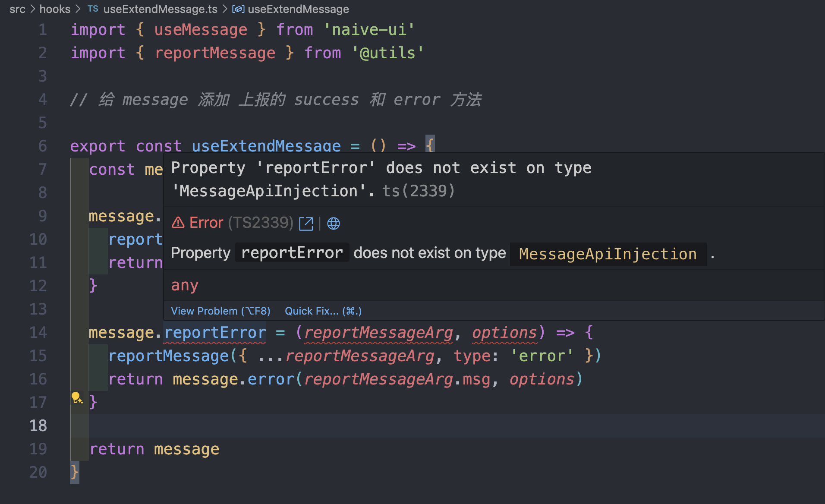Click View Problem link in hover

point(220,311)
